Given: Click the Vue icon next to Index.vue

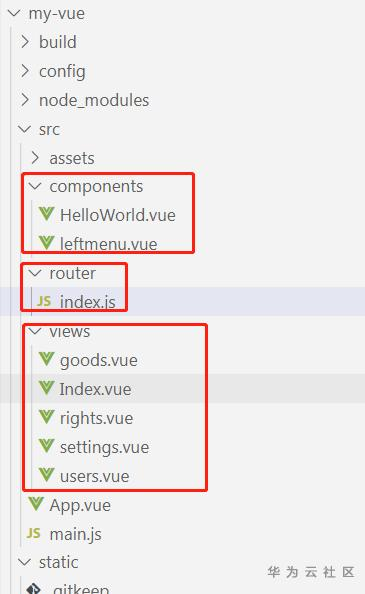Looking at the screenshot, I should pos(47,388).
